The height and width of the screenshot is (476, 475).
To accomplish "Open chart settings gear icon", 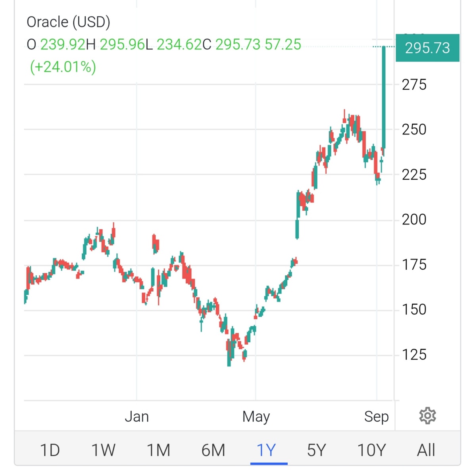I will click(427, 416).
